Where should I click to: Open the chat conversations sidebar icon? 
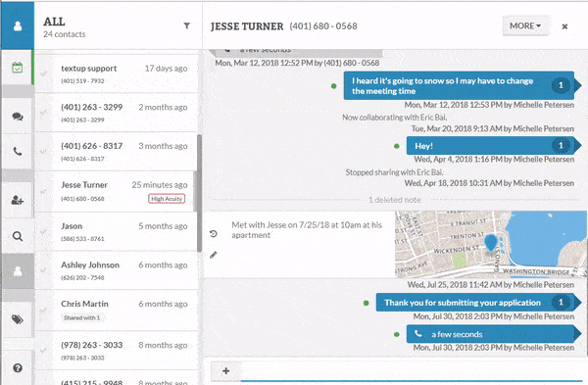pyautogui.click(x=18, y=117)
